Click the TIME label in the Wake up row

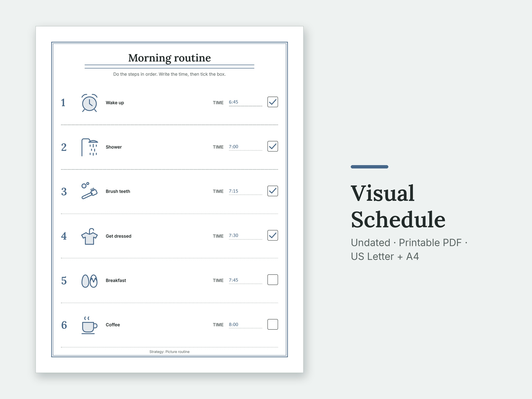pos(218,103)
